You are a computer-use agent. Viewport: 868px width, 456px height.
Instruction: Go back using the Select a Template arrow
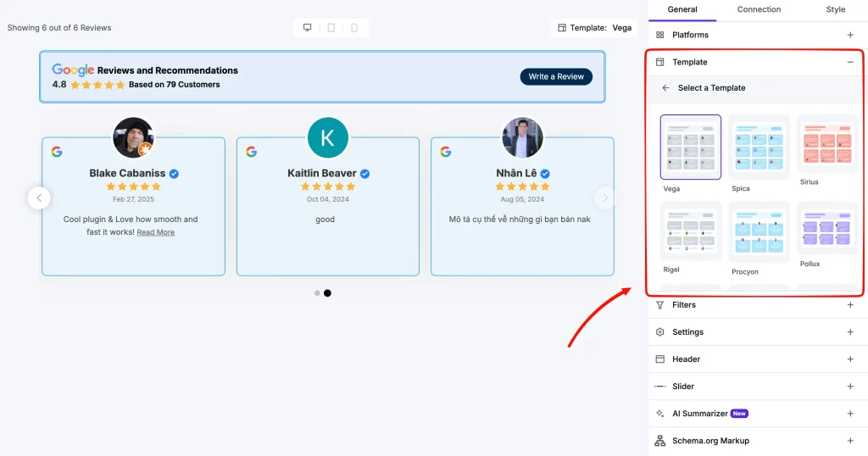coord(665,88)
